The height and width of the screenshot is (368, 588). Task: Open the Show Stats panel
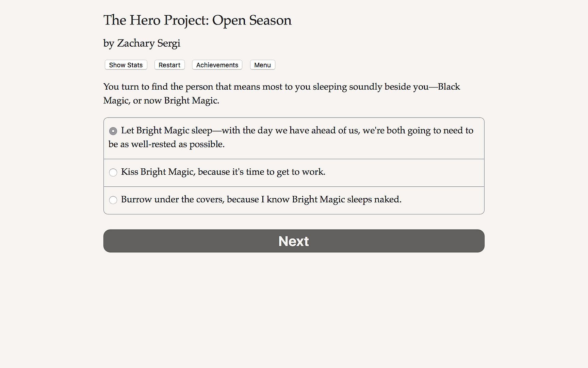point(126,65)
